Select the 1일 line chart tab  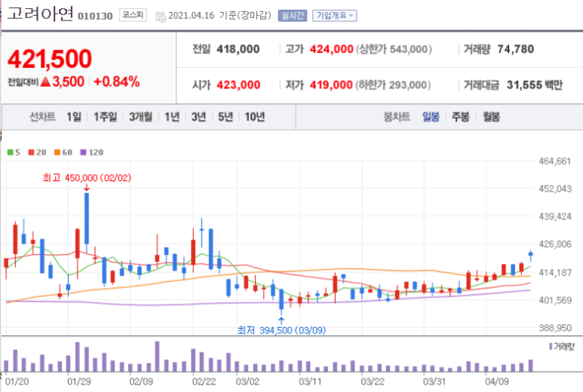pos(74,117)
